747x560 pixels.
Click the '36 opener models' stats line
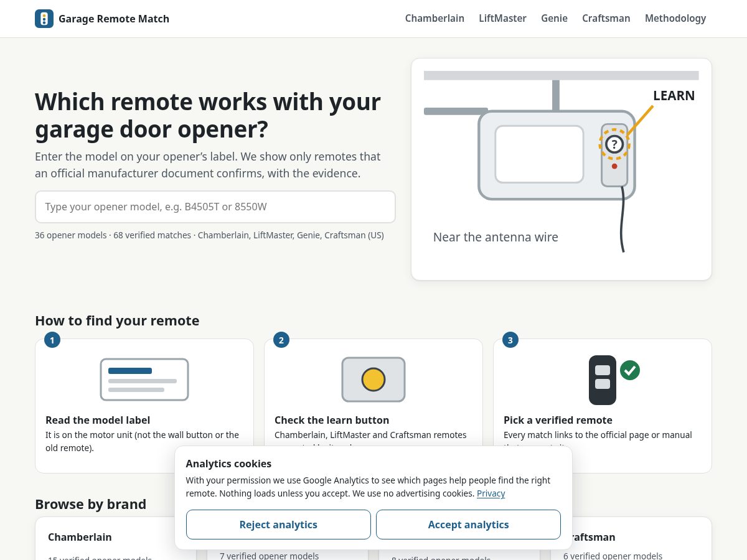[x=209, y=235]
